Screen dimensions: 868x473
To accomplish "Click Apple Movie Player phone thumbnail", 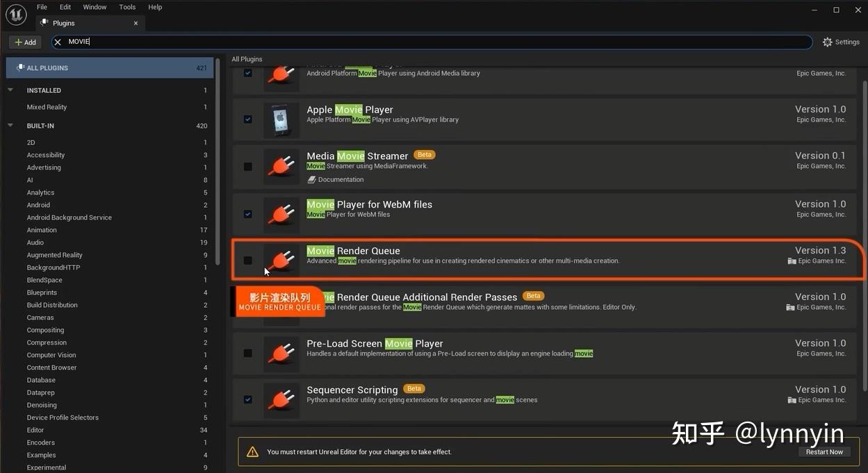I will (281, 120).
